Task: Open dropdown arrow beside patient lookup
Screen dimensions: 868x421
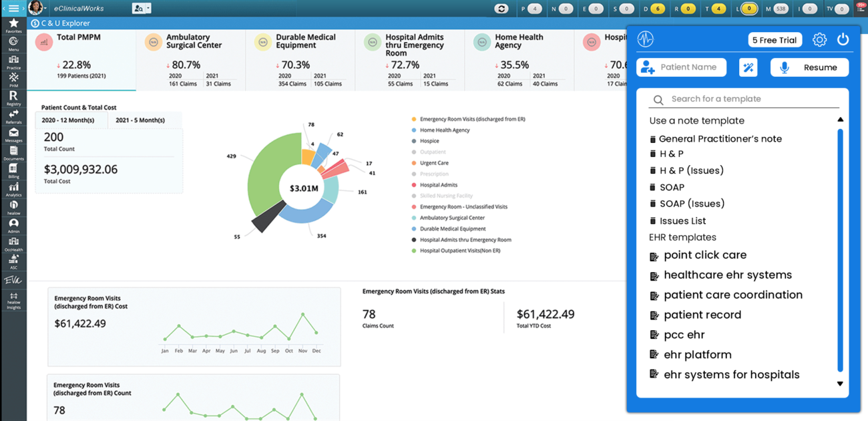Action: pyautogui.click(x=148, y=9)
